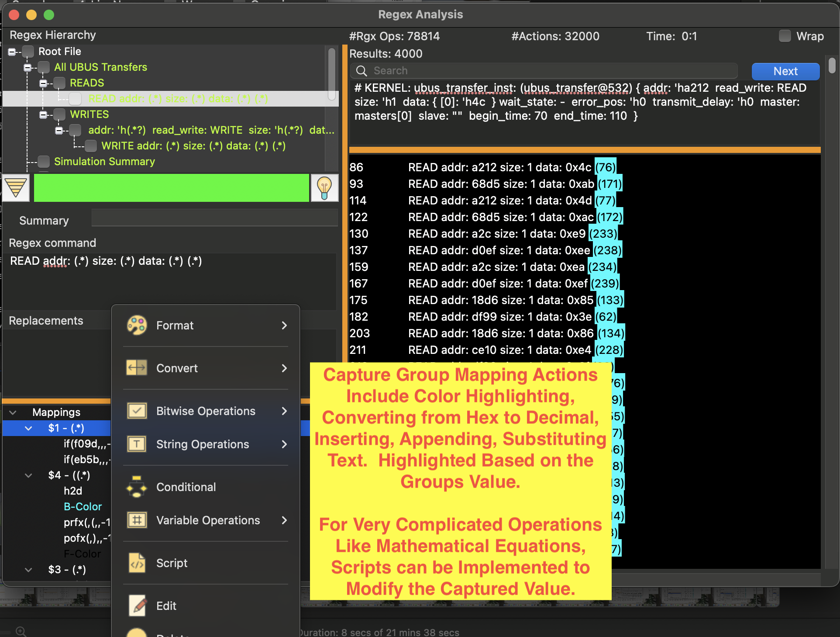Click the Summary text field
Screen dimensions: 840x637
[214, 218]
